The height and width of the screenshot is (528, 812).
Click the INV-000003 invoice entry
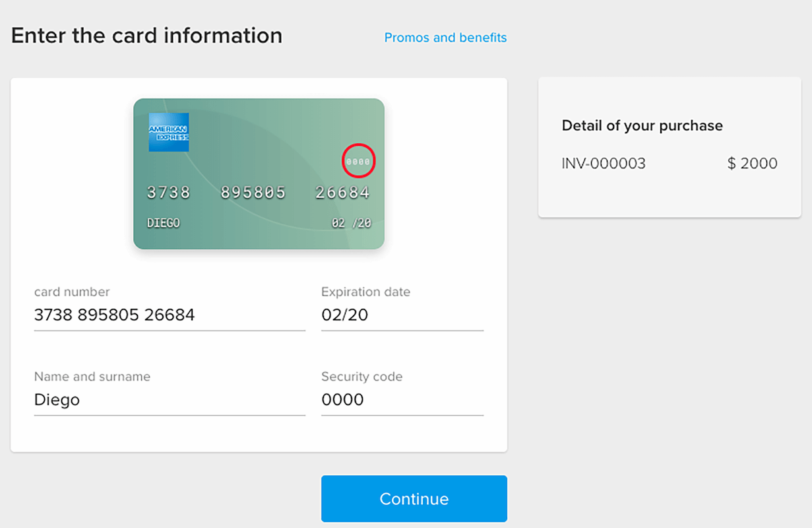point(604,163)
